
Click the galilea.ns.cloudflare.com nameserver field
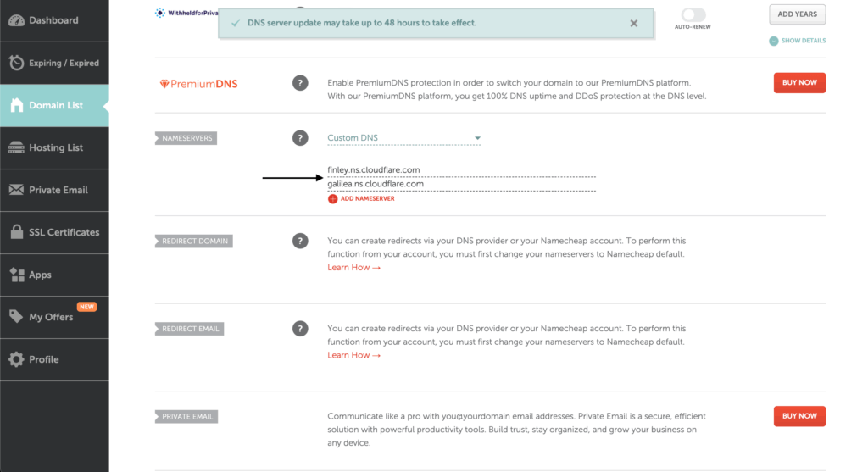point(460,184)
